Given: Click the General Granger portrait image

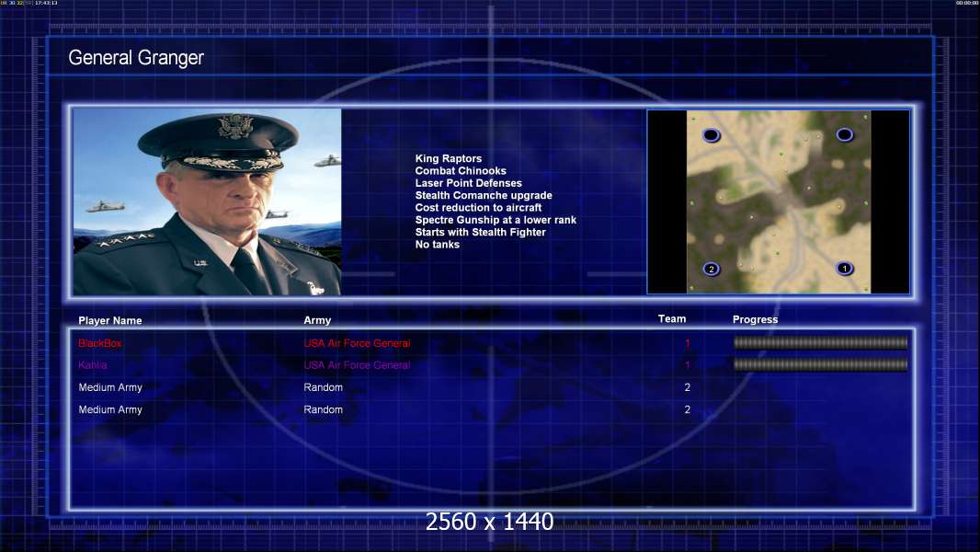Looking at the screenshot, I should pyautogui.click(x=207, y=201).
